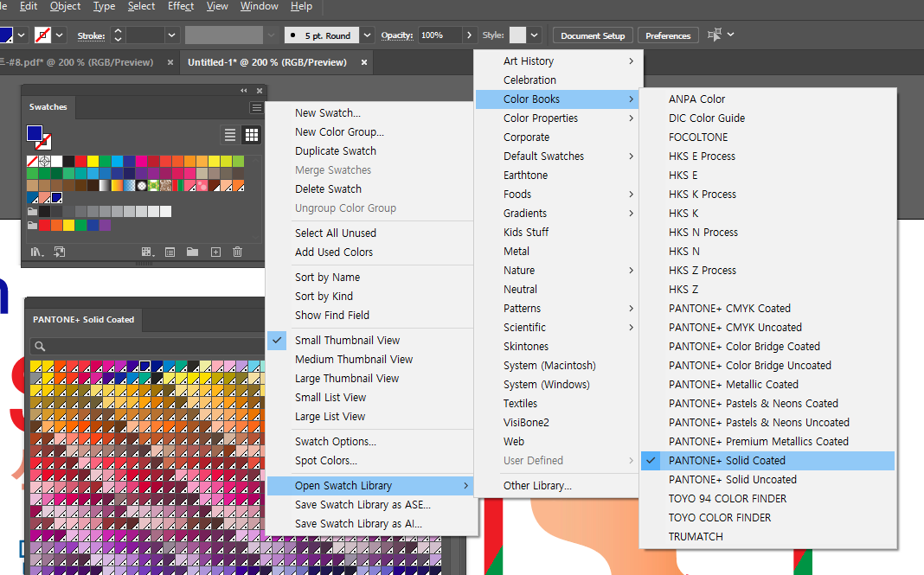Open Window menu
This screenshot has height=575, width=924.
[x=260, y=6]
